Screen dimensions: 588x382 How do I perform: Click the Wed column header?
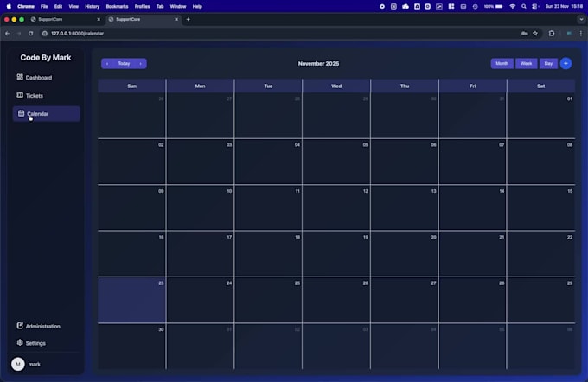tap(336, 86)
